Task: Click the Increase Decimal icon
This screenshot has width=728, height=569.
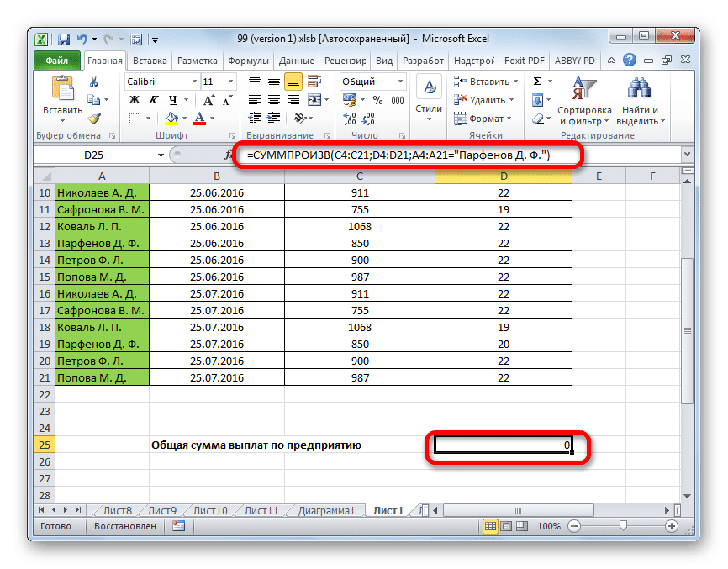Action: [350, 119]
